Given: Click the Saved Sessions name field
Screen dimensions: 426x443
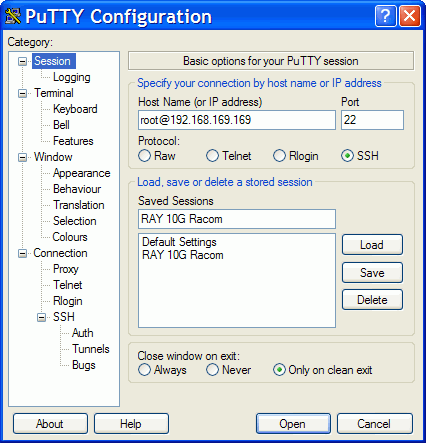Looking at the screenshot, I should 237,219.
